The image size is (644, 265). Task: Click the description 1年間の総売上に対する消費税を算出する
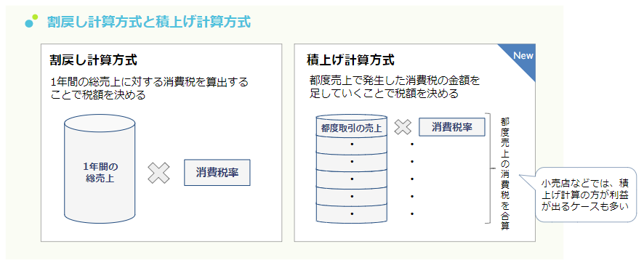point(150,82)
